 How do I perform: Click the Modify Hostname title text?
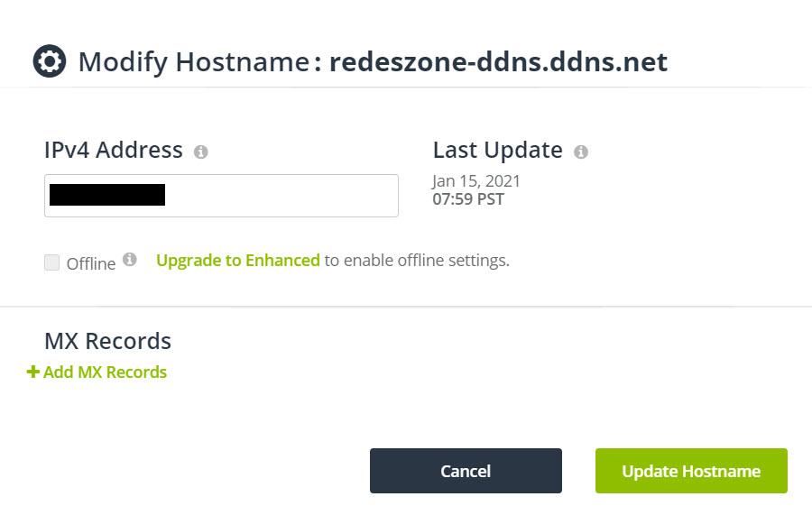193,61
